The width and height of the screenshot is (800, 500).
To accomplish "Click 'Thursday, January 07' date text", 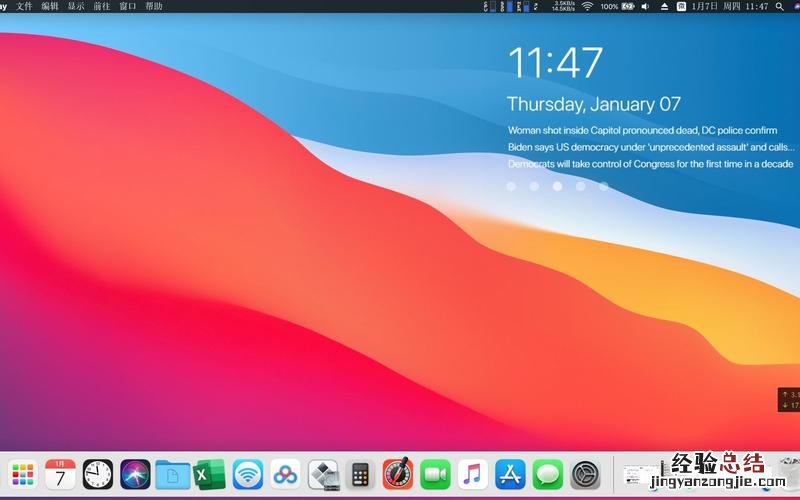I will [594, 105].
